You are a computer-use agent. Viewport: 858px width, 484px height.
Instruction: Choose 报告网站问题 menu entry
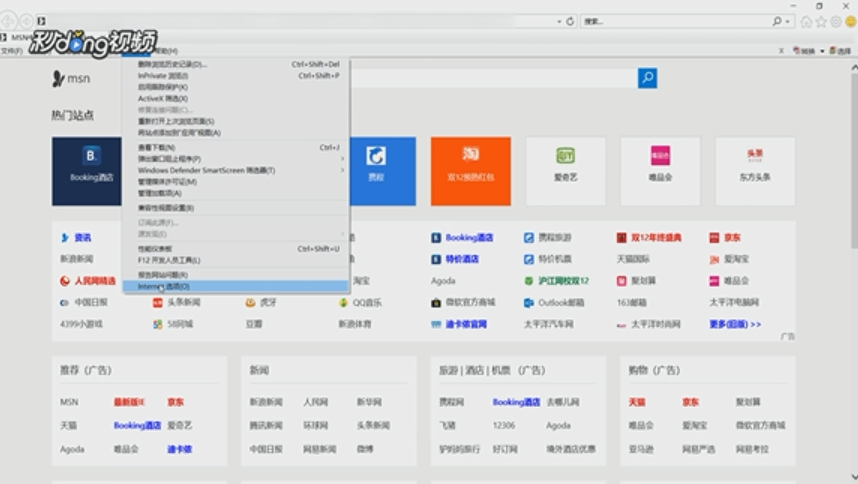[235, 275]
